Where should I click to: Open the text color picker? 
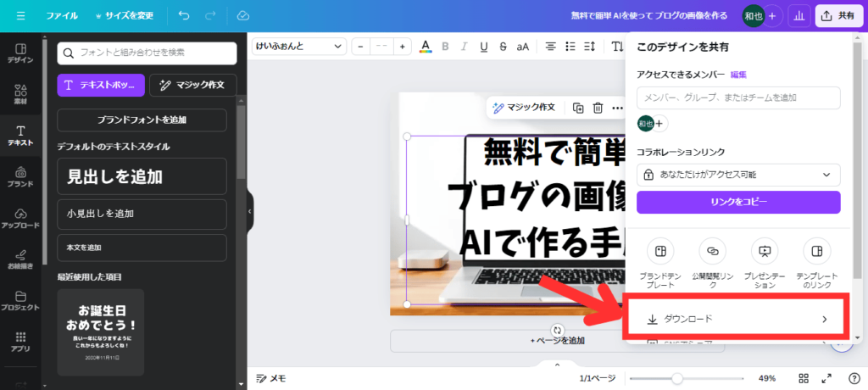pyautogui.click(x=425, y=46)
